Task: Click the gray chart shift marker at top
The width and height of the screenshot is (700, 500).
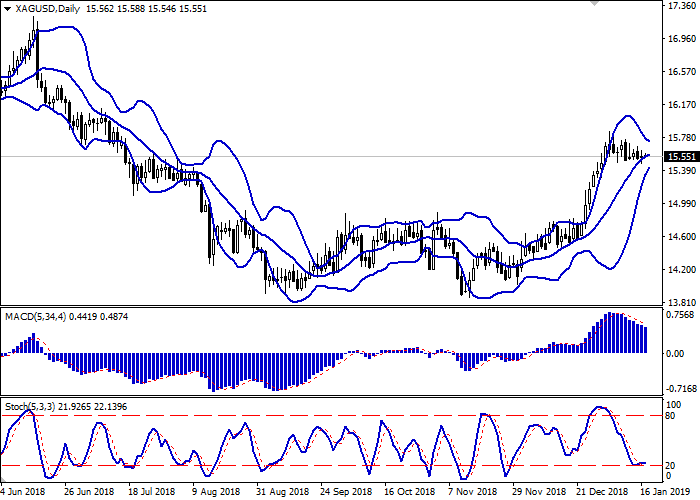Action: pos(596,5)
